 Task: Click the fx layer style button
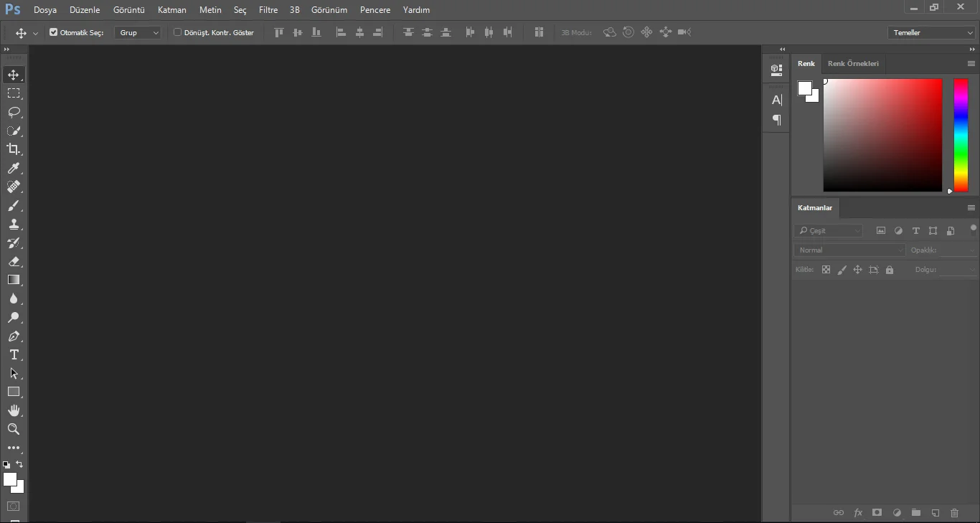pyautogui.click(x=858, y=513)
